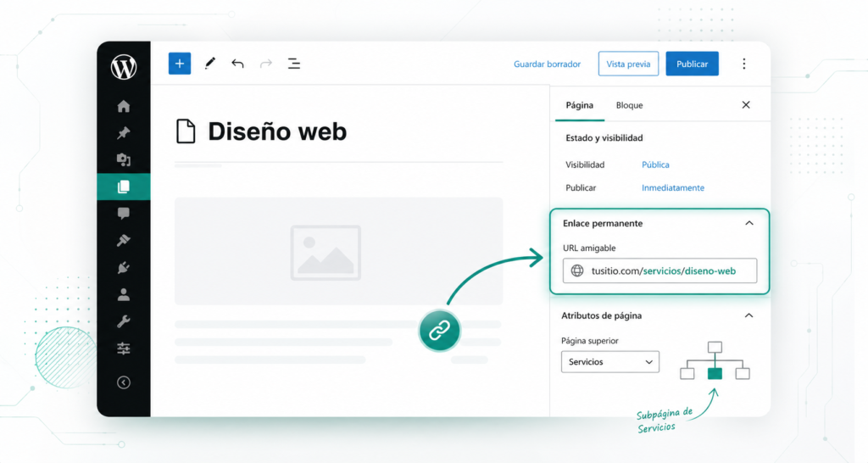The image size is (868, 463).
Task: Click the URL amigable input field
Action: [x=659, y=271]
